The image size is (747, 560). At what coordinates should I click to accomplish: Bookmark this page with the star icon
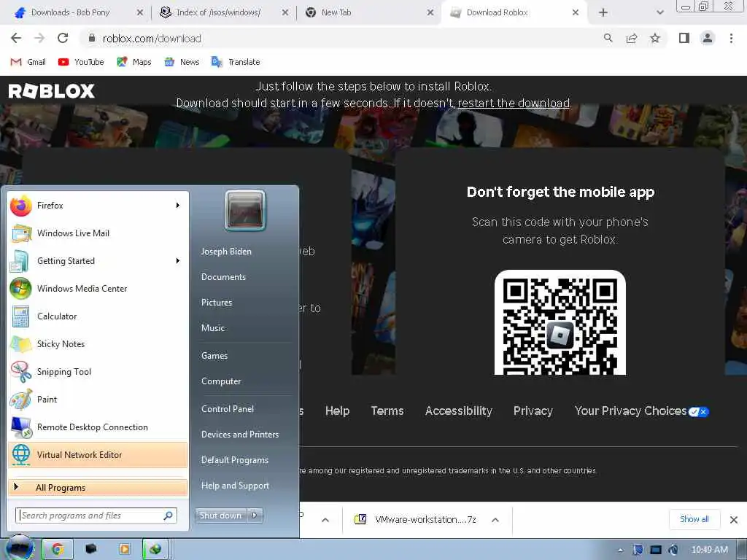[x=655, y=38]
